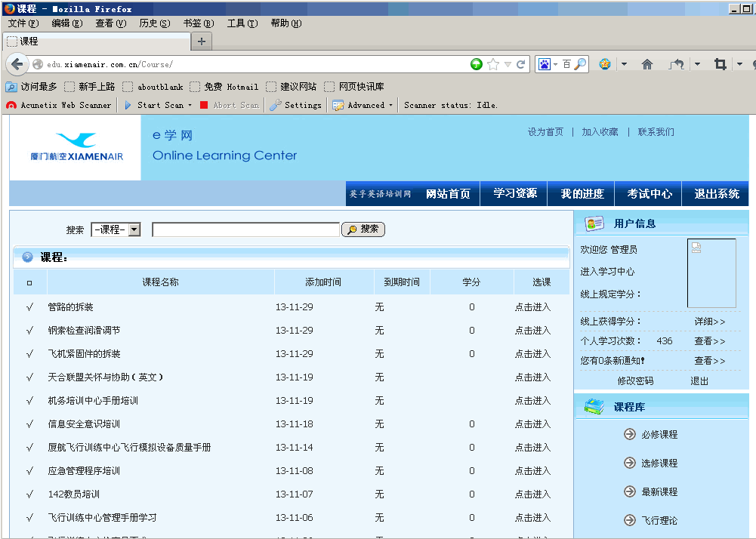Open the 免费 Hotmail bookmark

224,87
